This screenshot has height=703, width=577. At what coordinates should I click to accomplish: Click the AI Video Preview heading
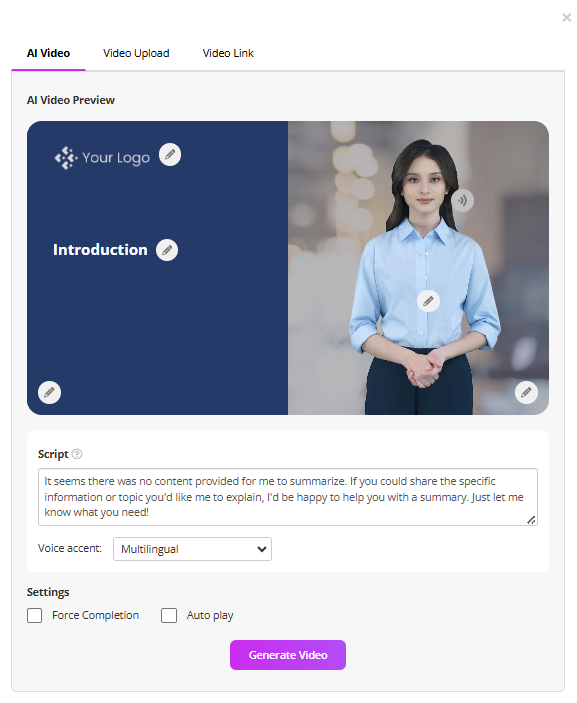coord(71,100)
